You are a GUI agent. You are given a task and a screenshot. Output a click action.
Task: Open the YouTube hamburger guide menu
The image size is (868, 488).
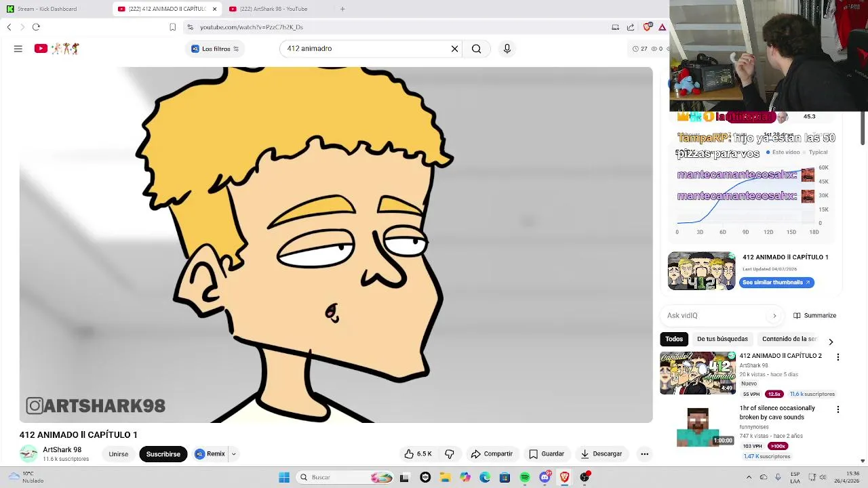[18, 49]
